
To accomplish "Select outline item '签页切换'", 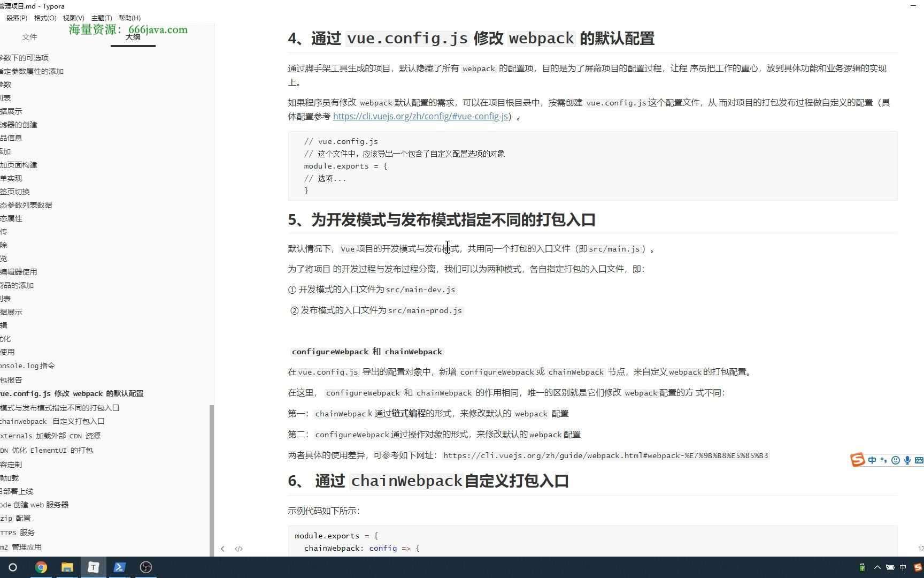I will pos(15,192).
